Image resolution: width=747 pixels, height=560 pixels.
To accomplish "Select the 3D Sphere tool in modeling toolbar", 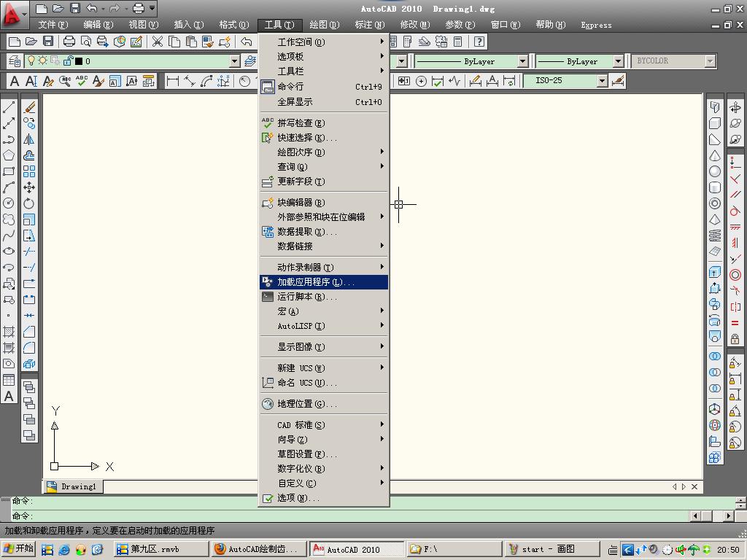I will click(715, 171).
